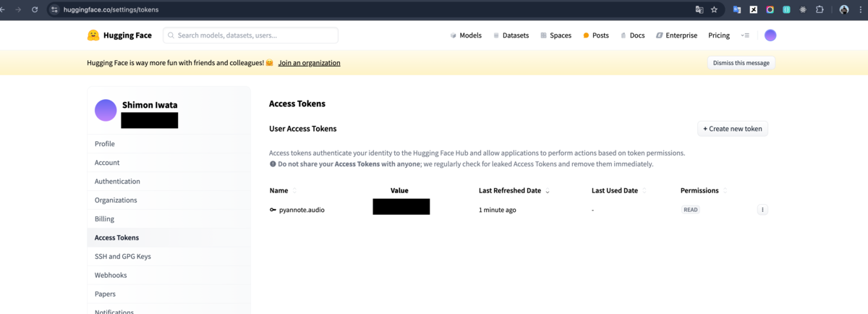This screenshot has height=314, width=868.
Task: Click the Shimon Iwata name in sidebar
Action: tap(150, 105)
